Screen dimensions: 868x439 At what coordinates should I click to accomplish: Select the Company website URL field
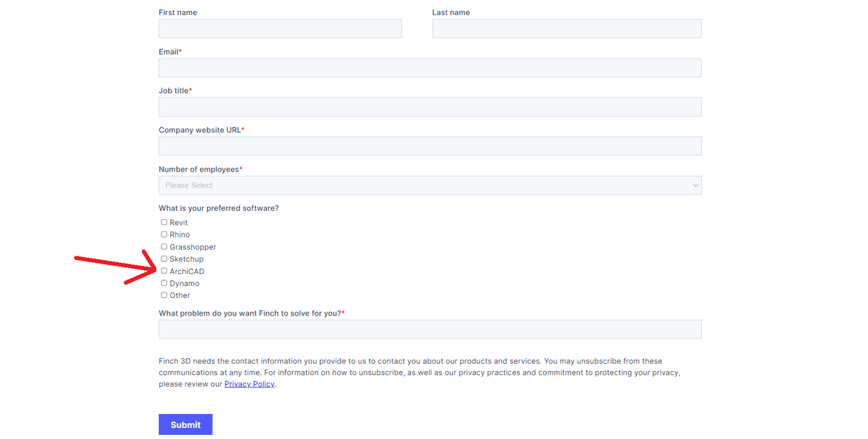430,146
